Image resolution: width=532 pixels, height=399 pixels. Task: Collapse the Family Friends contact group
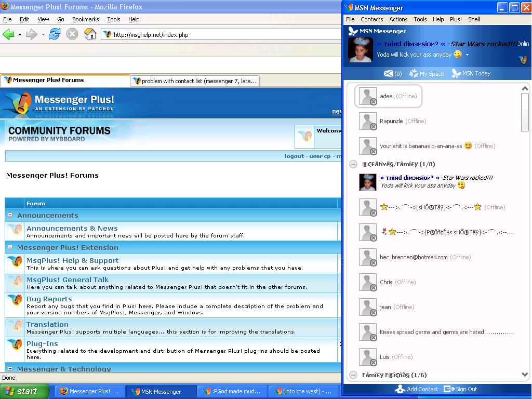(x=353, y=375)
